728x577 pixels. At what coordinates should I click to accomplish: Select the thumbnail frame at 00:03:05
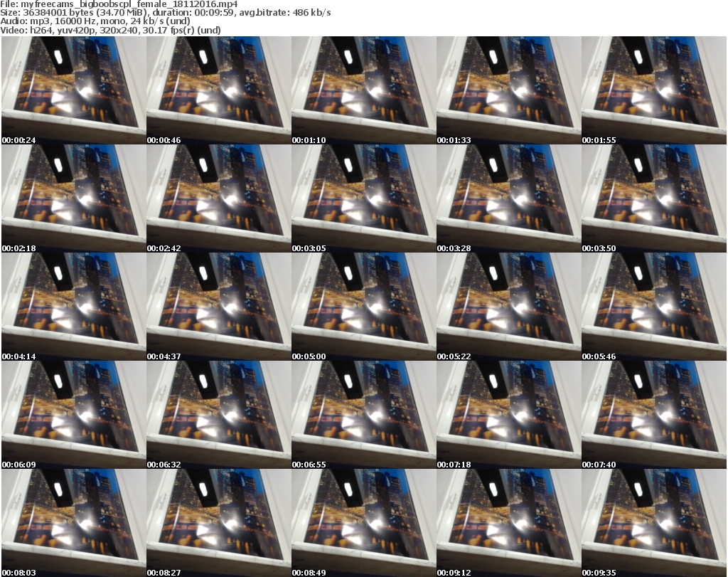click(x=363, y=198)
